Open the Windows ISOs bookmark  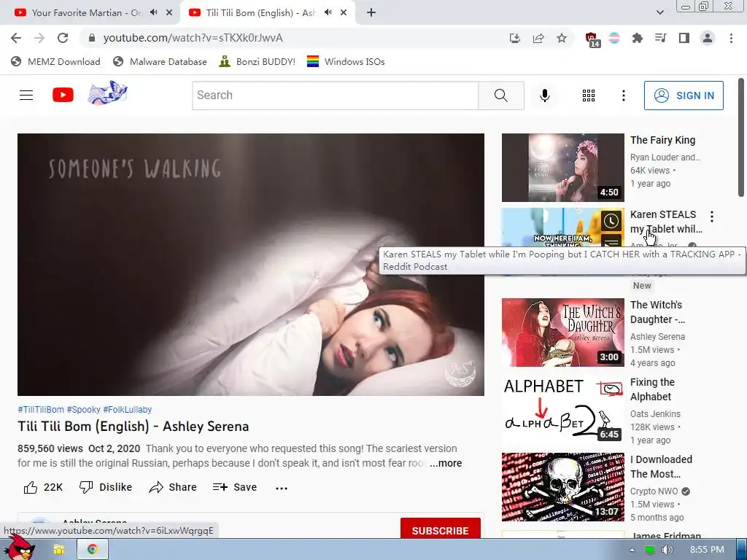pyautogui.click(x=346, y=61)
